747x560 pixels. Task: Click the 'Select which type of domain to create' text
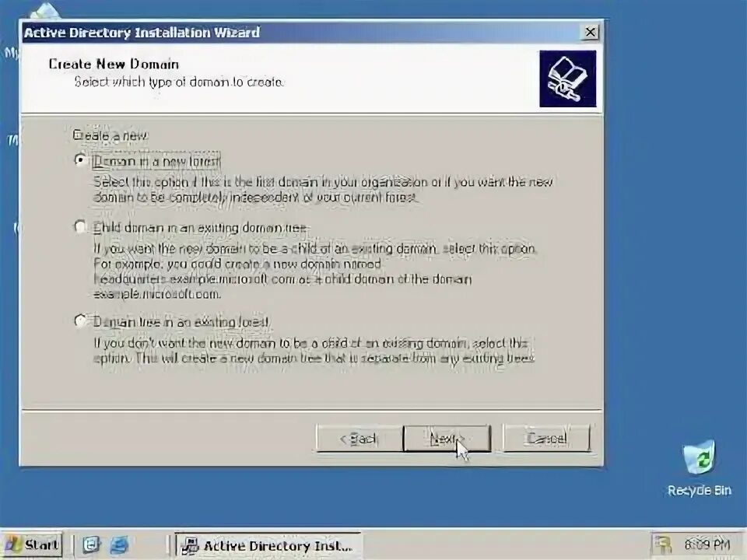coord(179,82)
